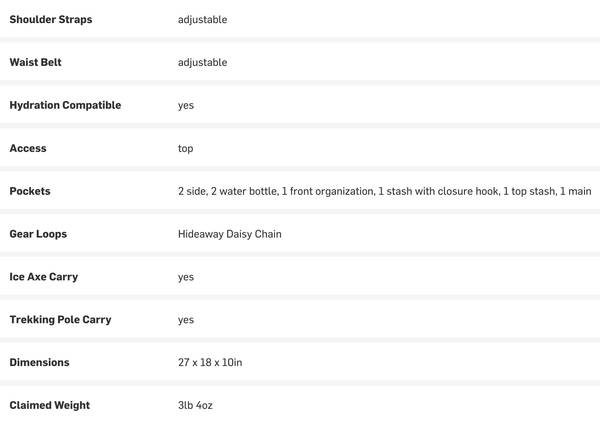
Task: Select the yes value for Hydration Compatible
Action: (186, 106)
